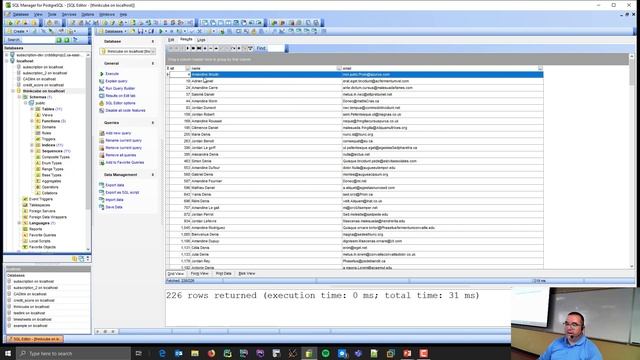Screen dimensions: 640x360
Task: Click green Execute arrow in editor toolbar
Action: click(161, 31)
